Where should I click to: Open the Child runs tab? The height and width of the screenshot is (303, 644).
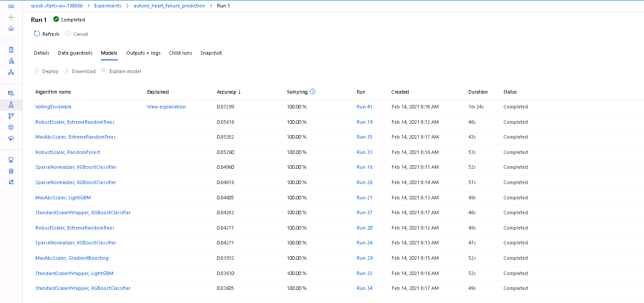pos(180,53)
